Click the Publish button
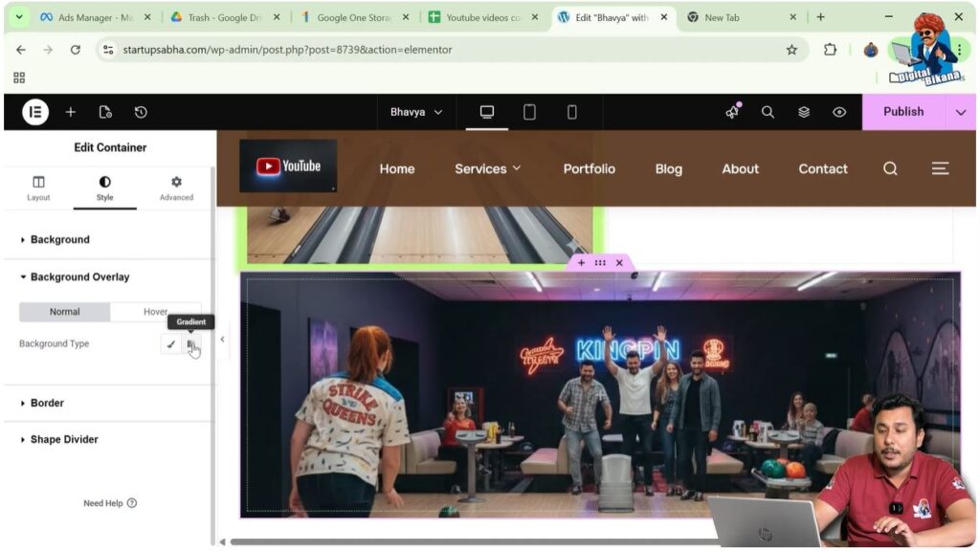Viewport: 980px width, 552px height. coord(902,112)
